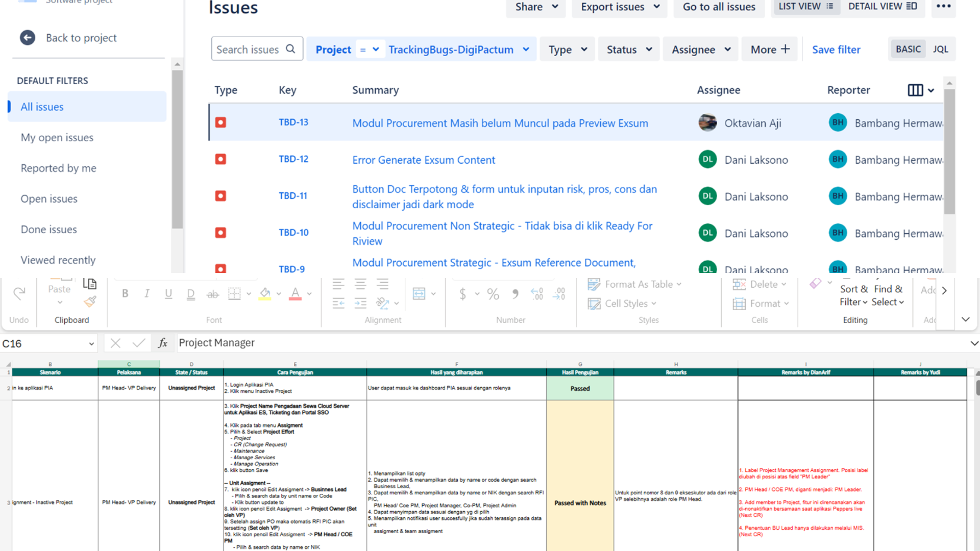Switch to JQL search mode
This screenshot has width=980, height=551.
[940, 49]
